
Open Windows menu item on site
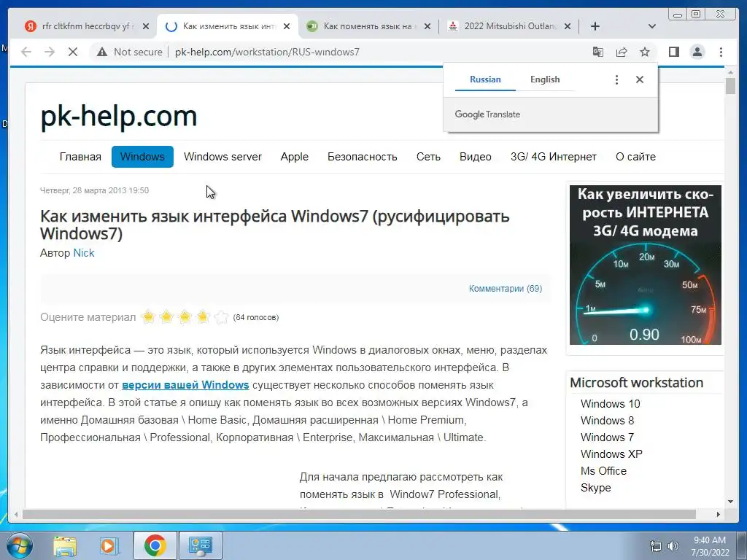[x=142, y=157]
